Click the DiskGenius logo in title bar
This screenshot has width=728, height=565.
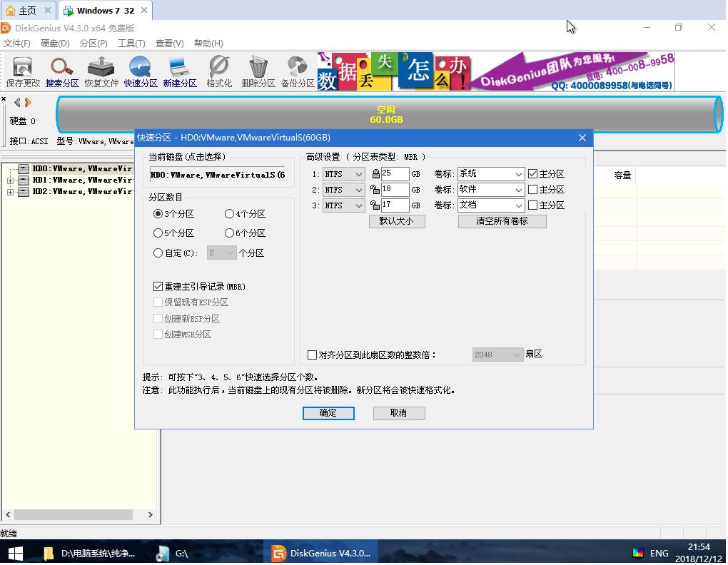(6, 29)
